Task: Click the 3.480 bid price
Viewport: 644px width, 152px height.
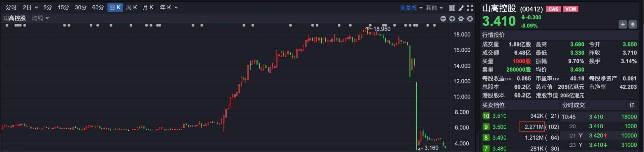Action: tap(499, 148)
